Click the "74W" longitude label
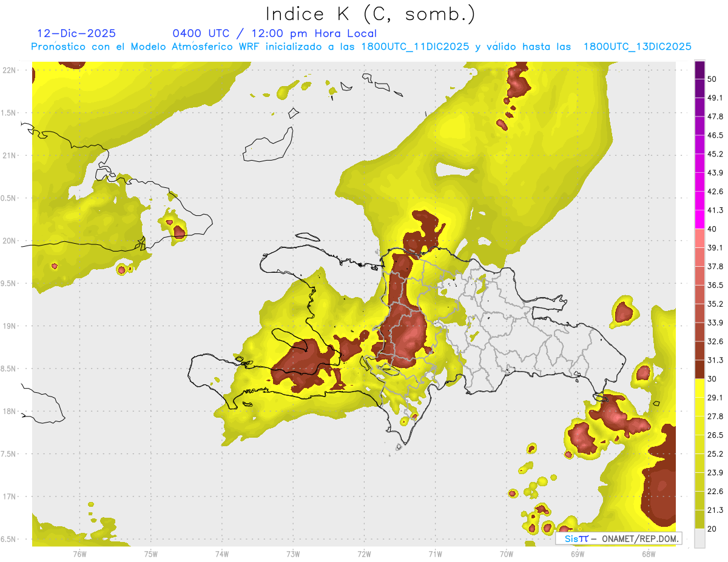728x562 pixels. pos(221,554)
